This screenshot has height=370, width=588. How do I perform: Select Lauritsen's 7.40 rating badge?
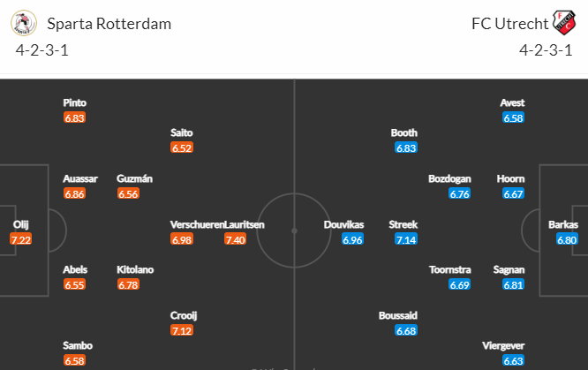(x=235, y=239)
